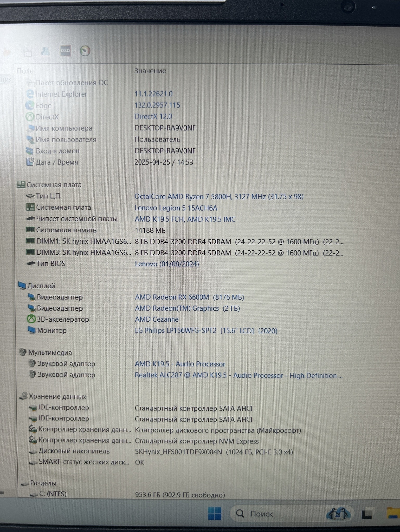Click the penguins search highlight icon
The image size is (400, 532).
pos(338,514)
